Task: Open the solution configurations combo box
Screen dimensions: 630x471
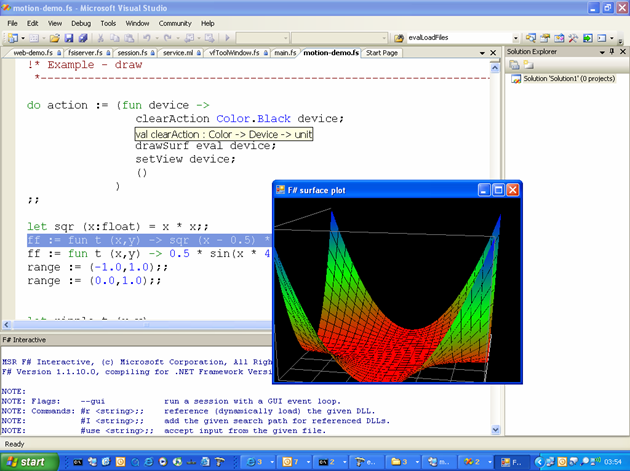Action: coord(262,38)
